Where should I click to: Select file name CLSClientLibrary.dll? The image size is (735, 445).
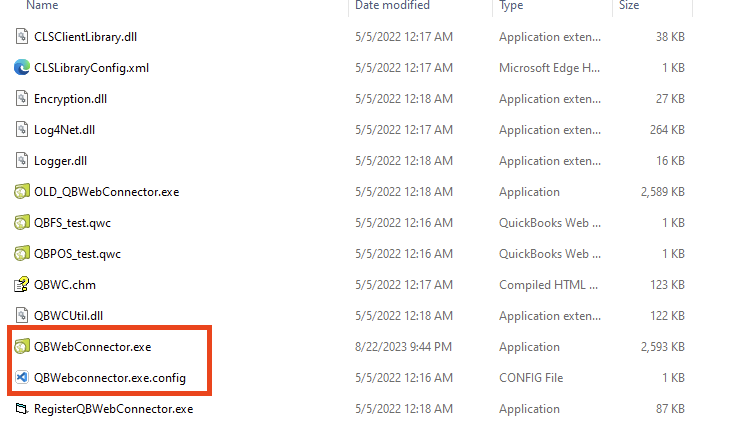pyautogui.click(x=85, y=37)
